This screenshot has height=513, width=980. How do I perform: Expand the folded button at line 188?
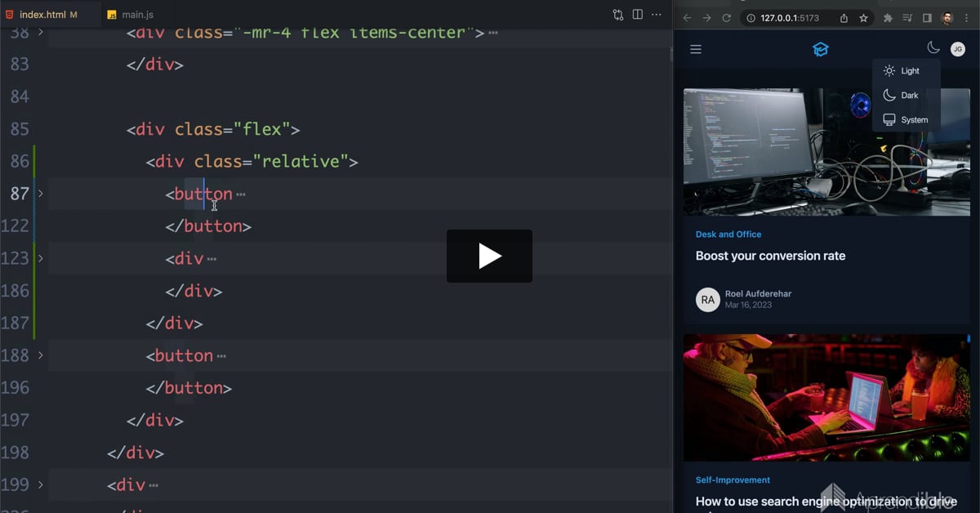coord(40,355)
